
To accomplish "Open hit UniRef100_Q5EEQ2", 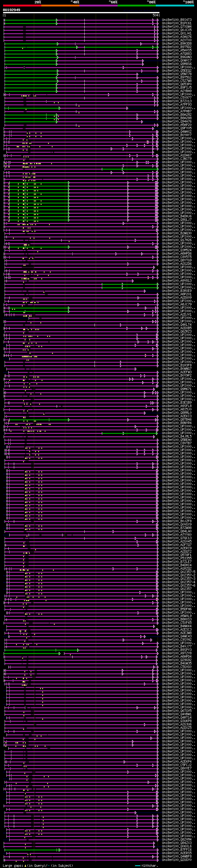I will point(177,71).
